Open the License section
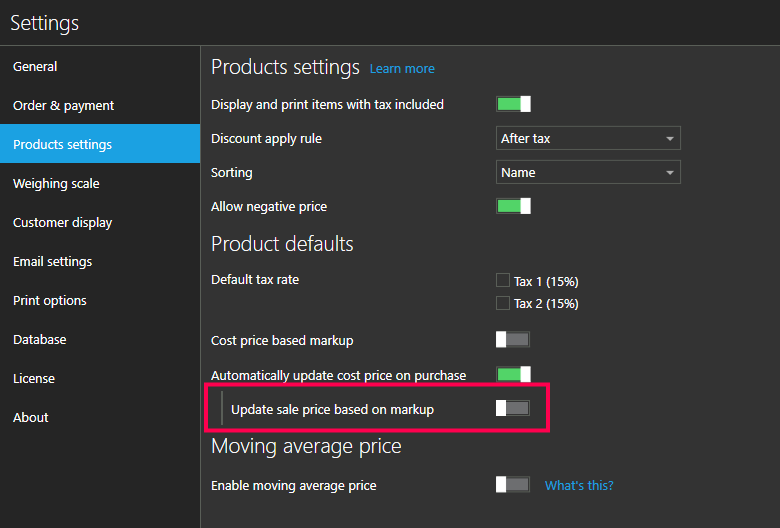The width and height of the screenshot is (780, 528). point(34,379)
